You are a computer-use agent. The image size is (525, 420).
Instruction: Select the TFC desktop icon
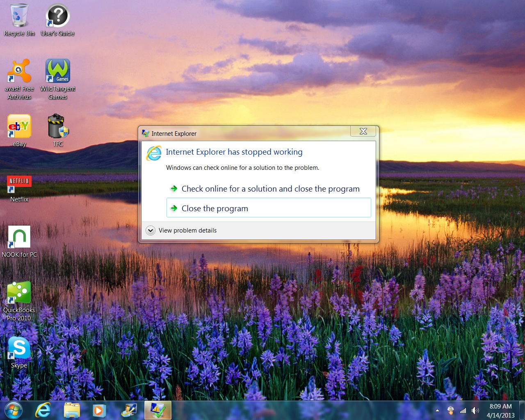(58, 130)
